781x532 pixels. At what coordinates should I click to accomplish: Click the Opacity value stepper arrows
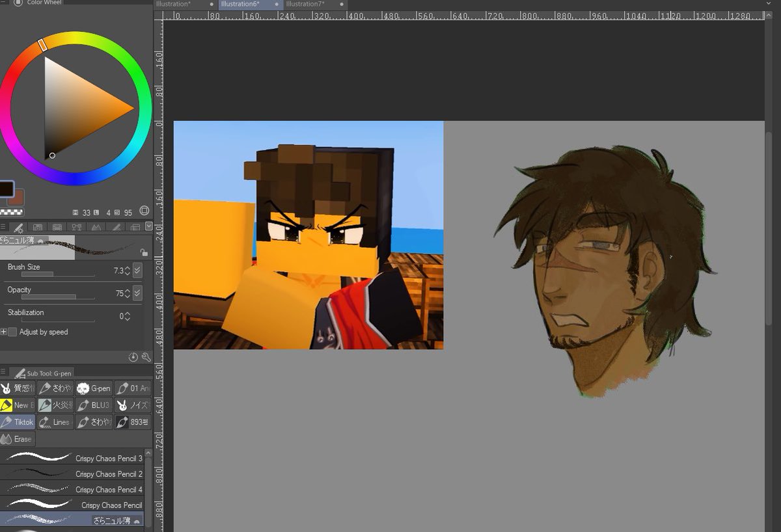point(128,293)
